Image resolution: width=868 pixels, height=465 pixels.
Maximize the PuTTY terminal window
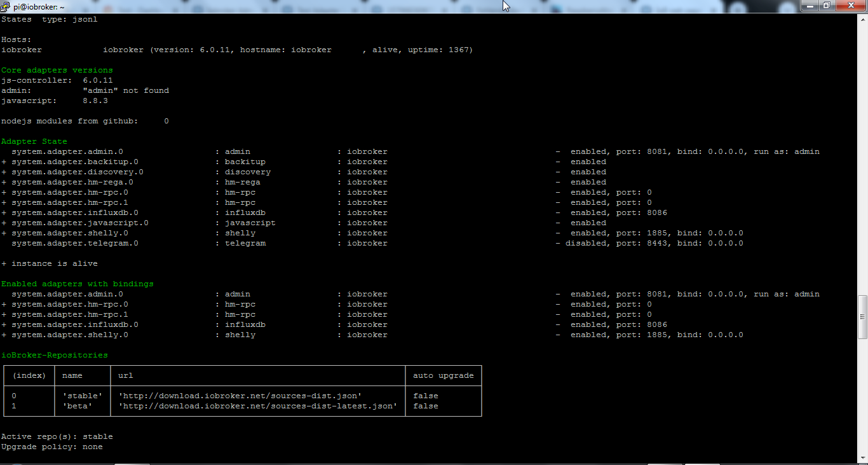(827, 5)
